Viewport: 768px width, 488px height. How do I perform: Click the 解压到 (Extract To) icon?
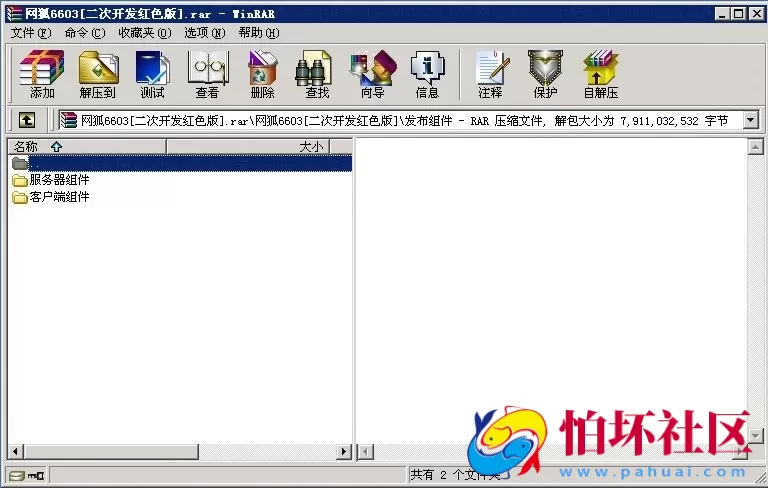click(98, 75)
